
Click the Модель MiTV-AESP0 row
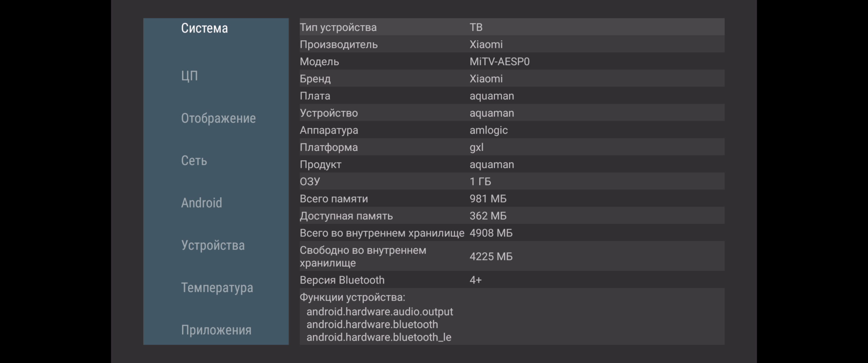tap(511, 62)
